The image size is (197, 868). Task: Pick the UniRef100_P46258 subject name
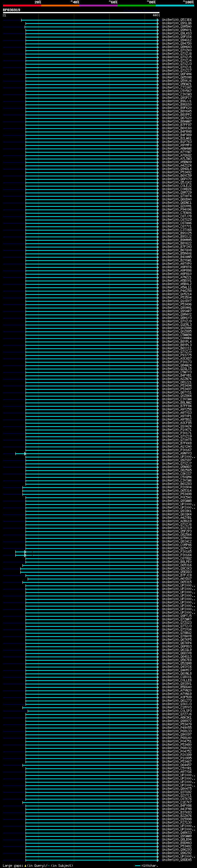click(x=177, y=291)
